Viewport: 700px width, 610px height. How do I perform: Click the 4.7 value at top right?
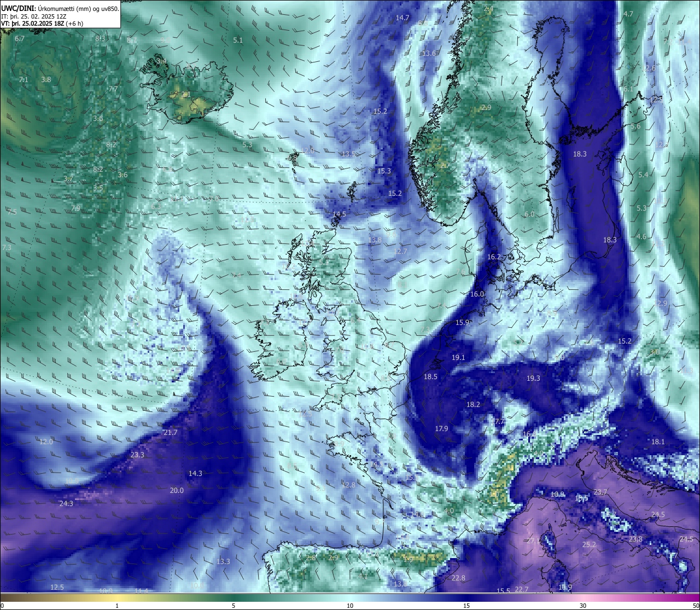tap(628, 14)
